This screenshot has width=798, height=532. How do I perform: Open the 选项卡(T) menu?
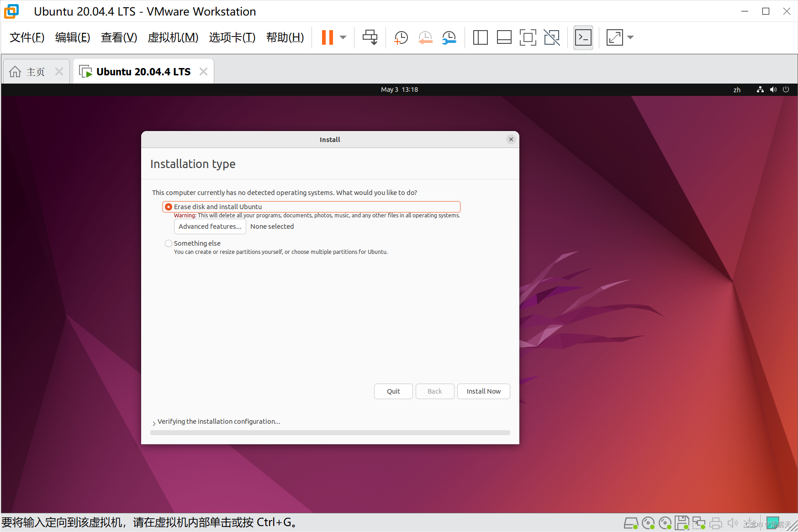[232, 37]
